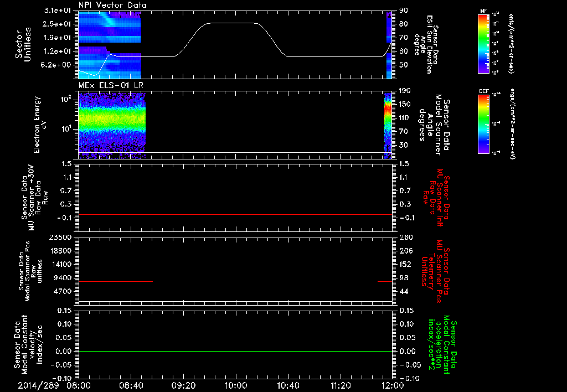The height and width of the screenshot is (392, 567).
Task: Select the NF label above the colorbar
Action: pyautogui.click(x=483, y=11)
